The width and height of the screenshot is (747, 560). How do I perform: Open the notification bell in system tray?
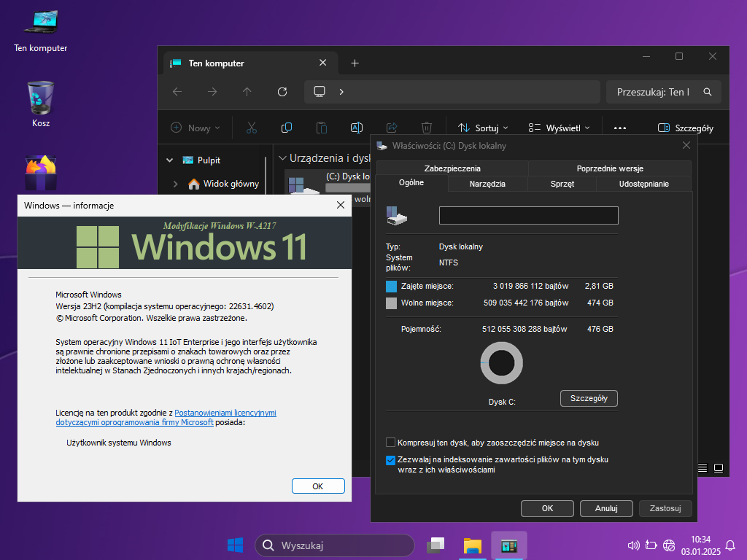click(729, 545)
